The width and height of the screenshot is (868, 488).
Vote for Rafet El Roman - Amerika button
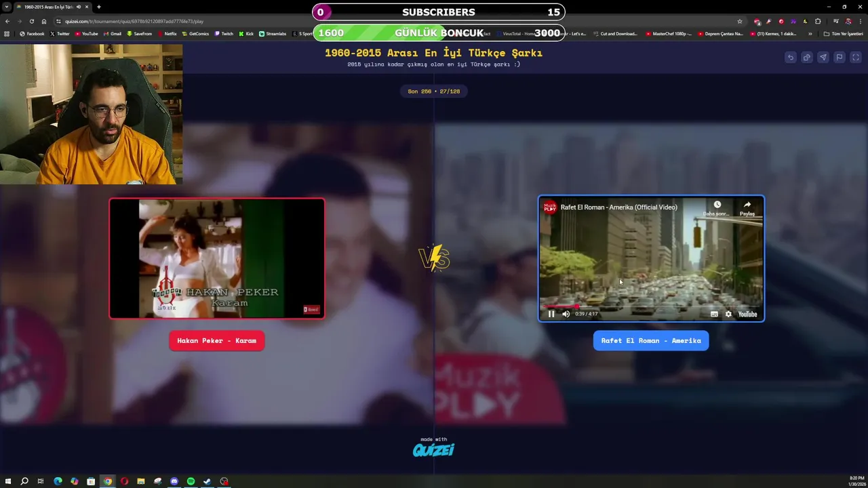tap(651, 341)
